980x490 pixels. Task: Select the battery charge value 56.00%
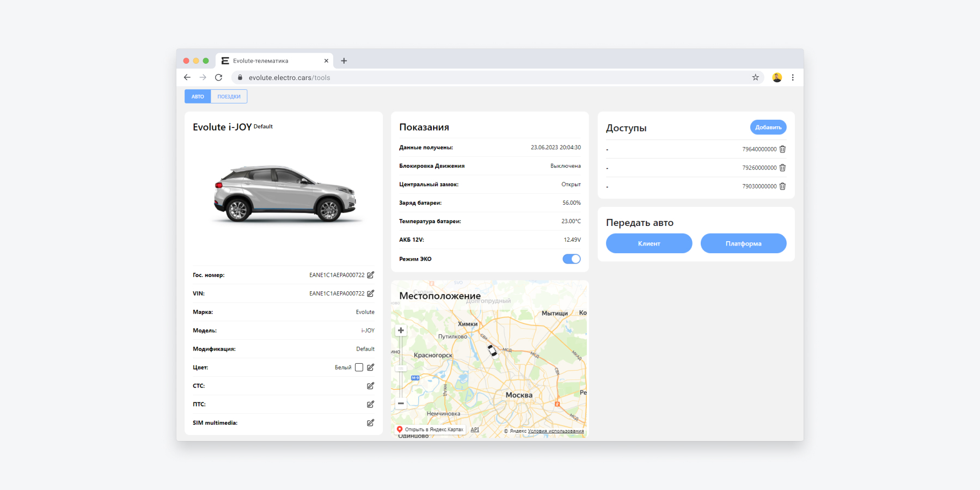click(x=572, y=203)
